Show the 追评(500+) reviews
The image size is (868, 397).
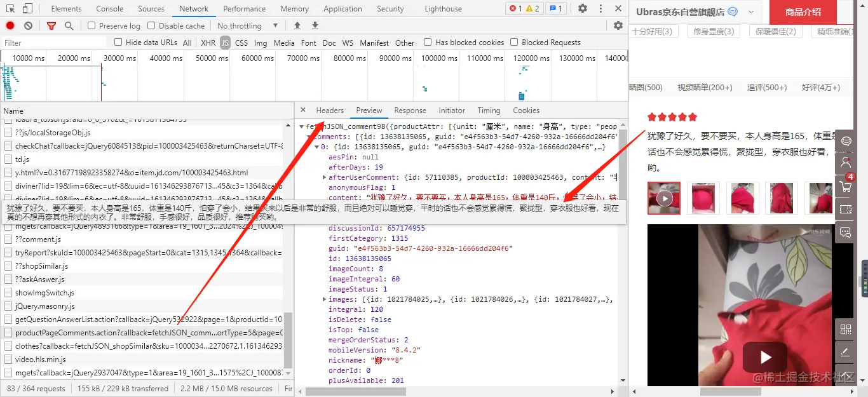(x=767, y=87)
